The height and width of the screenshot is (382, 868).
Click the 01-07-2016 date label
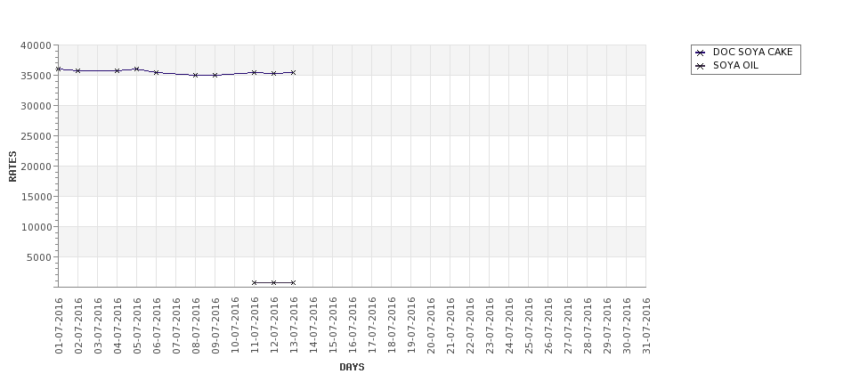[x=59, y=326]
